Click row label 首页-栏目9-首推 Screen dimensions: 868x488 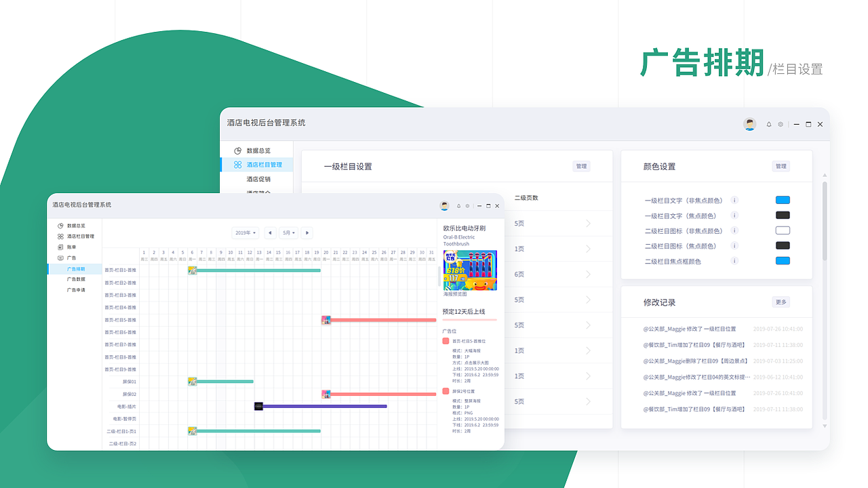coord(120,369)
